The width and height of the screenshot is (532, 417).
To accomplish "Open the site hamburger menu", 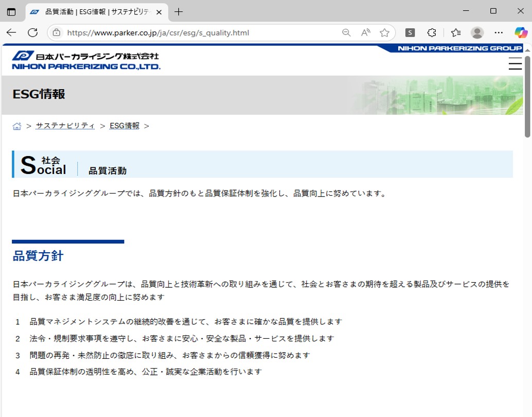I will (x=515, y=63).
